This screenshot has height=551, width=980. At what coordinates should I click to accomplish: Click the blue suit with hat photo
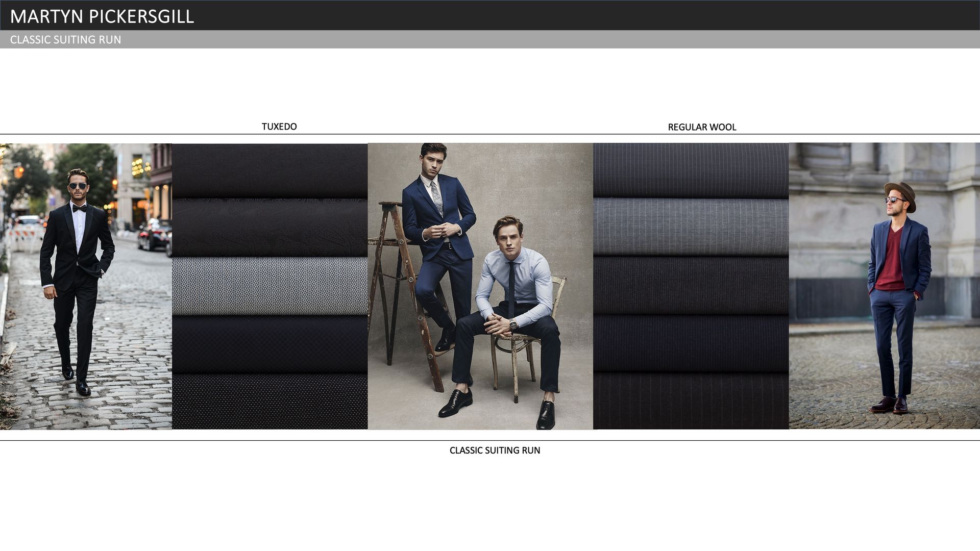click(884, 286)
